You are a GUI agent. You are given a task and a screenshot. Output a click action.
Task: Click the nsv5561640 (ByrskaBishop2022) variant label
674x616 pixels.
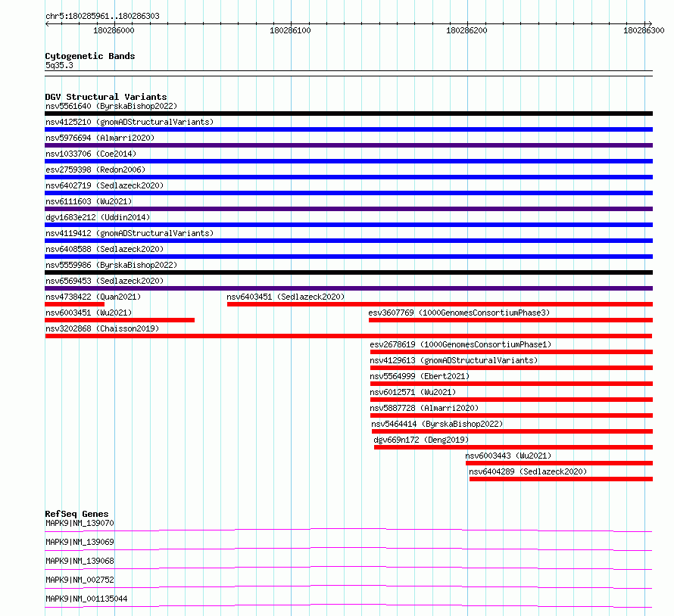(x=111, y=106)
